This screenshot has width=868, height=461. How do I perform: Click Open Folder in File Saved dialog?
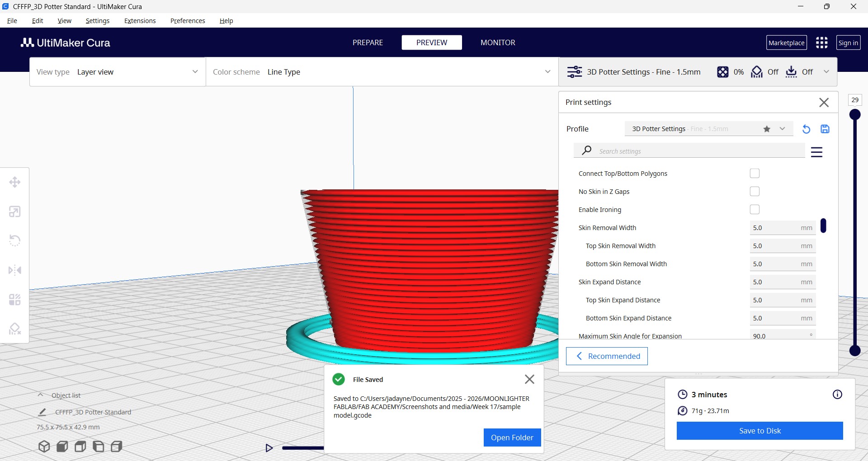tap(512, 437)
